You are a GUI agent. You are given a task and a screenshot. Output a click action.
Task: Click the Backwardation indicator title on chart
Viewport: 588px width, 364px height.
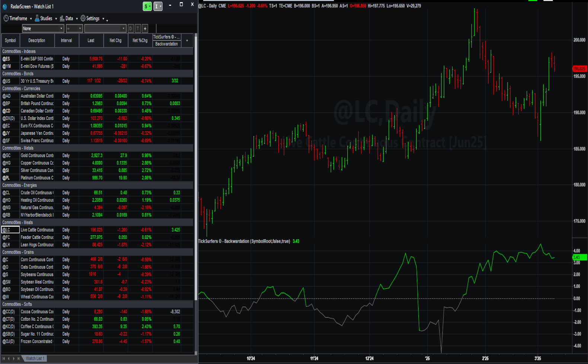(244, 241)
